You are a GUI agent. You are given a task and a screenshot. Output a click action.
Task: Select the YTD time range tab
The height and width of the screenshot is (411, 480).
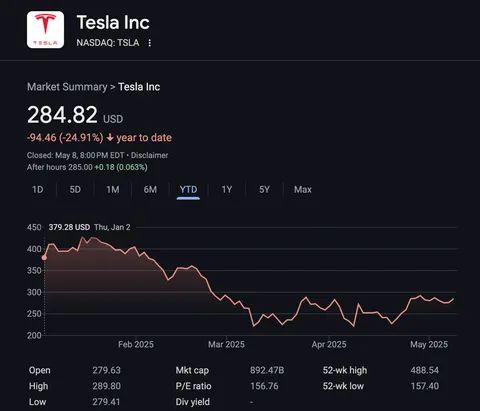tap(188, 190)
